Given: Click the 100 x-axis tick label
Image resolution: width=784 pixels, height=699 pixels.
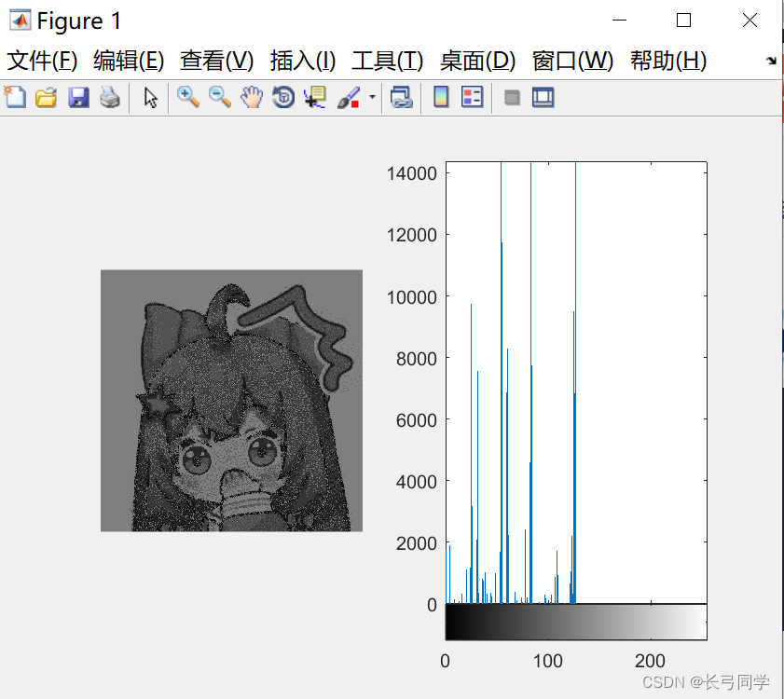Looking at the screenshot, I should point(548,661).
